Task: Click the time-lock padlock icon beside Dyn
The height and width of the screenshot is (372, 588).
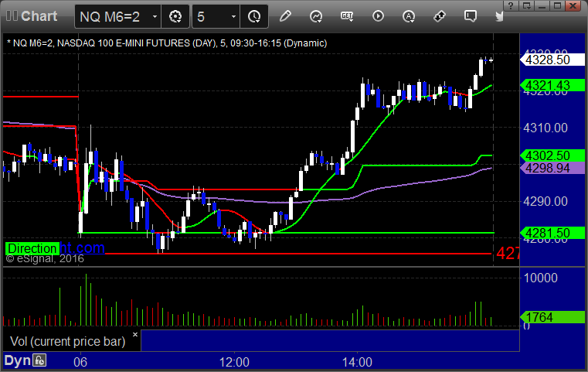Action: [x=39, y=360]
